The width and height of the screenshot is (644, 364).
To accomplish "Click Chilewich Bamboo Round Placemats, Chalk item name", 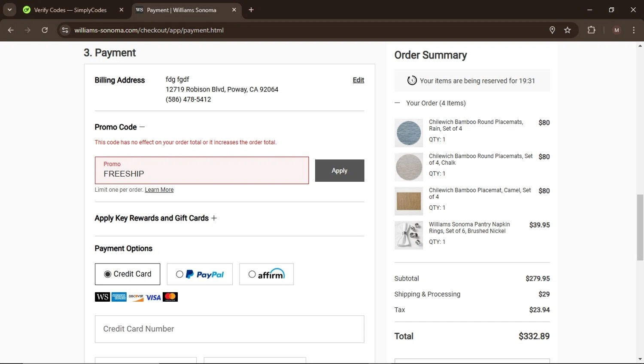I will click(x=480, y=159).
